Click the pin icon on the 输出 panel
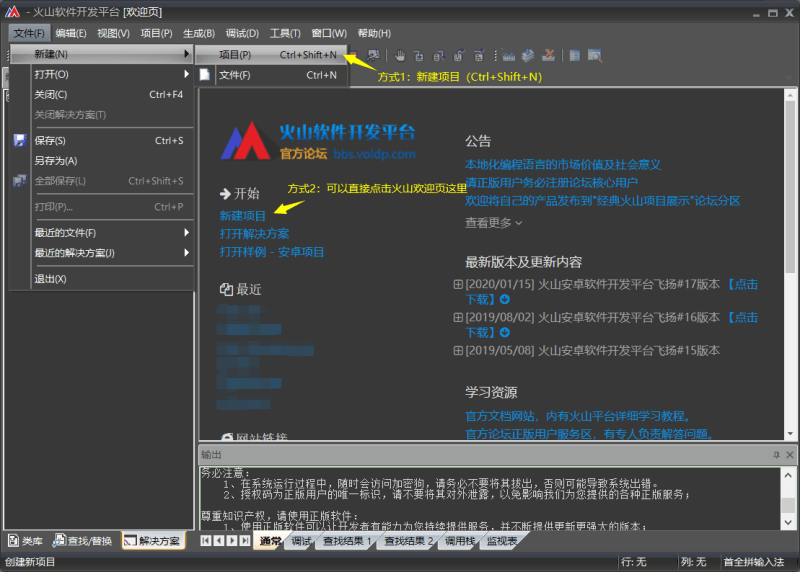 (x=775, y=455)
